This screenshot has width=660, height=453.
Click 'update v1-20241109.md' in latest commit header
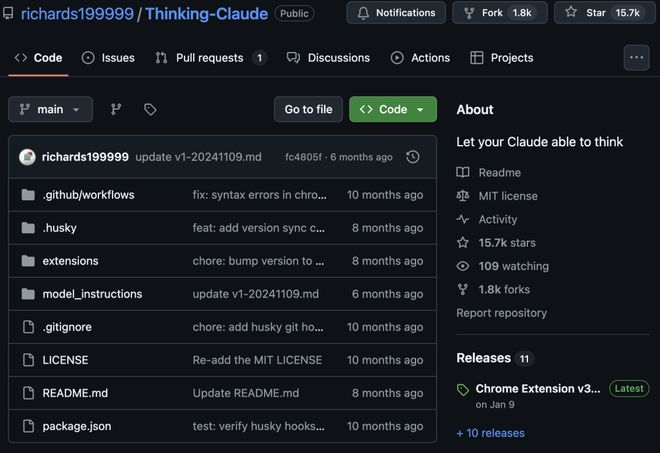point(198,157)
